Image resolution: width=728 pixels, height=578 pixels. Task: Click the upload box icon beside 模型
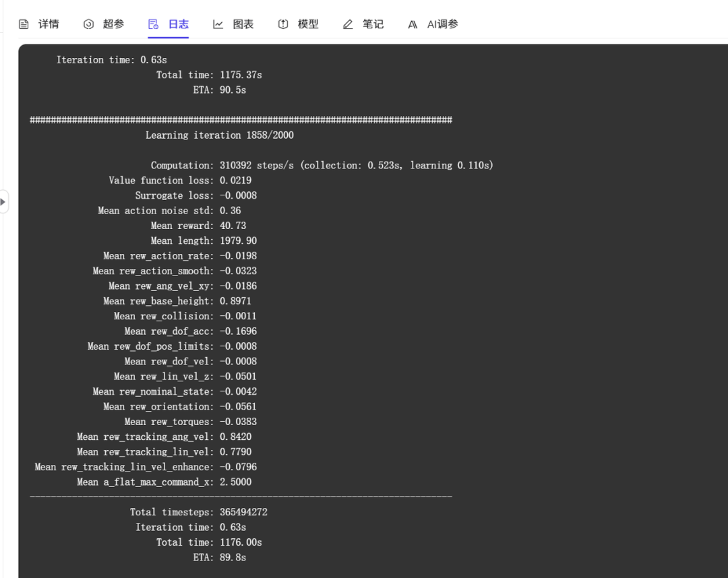pos(282,24)
